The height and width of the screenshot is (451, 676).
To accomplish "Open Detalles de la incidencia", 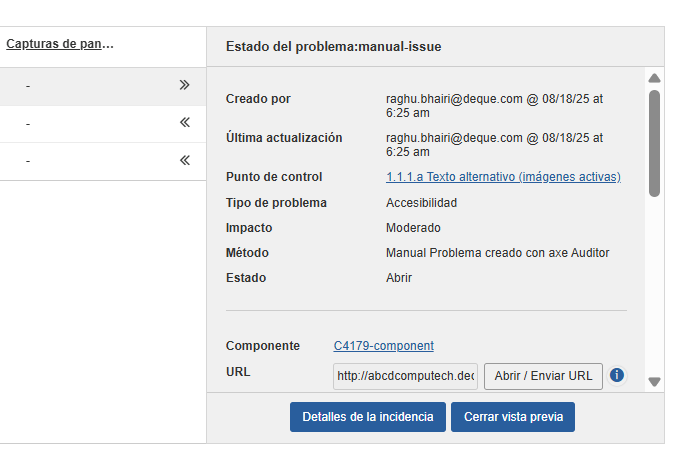I will click(x=367, y=417).
